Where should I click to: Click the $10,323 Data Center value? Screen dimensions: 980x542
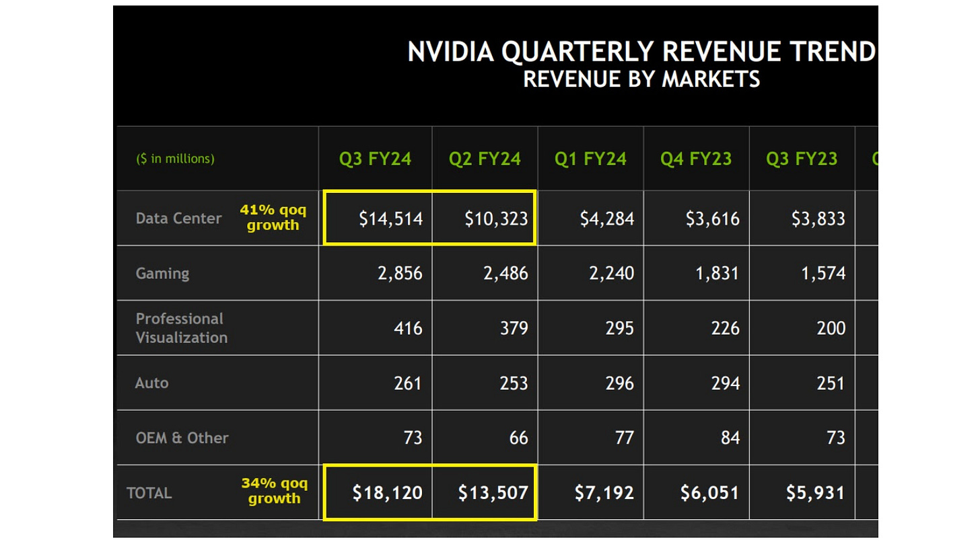pyautogui.click(x=496, y=219)
